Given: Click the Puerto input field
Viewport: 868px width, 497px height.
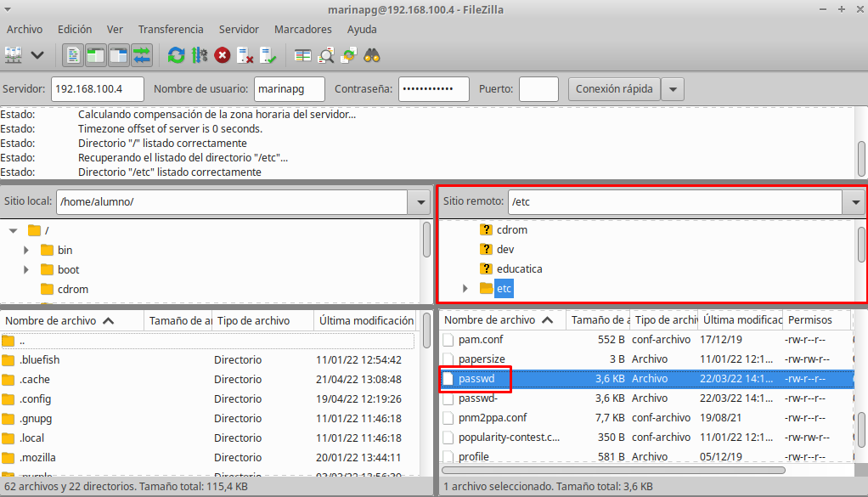Looking at the screenshot, I should coord(538,89).
